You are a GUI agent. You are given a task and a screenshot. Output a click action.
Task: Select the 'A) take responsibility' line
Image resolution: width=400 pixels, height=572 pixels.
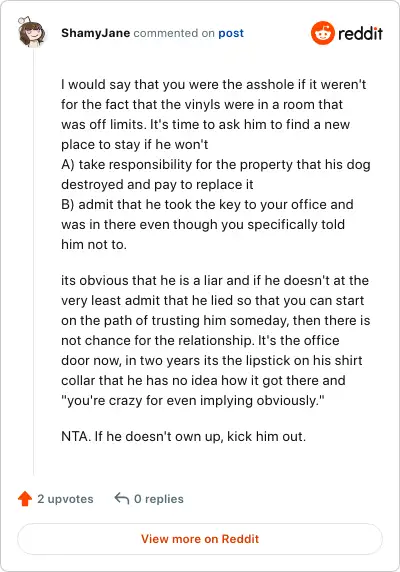[216, 165]
